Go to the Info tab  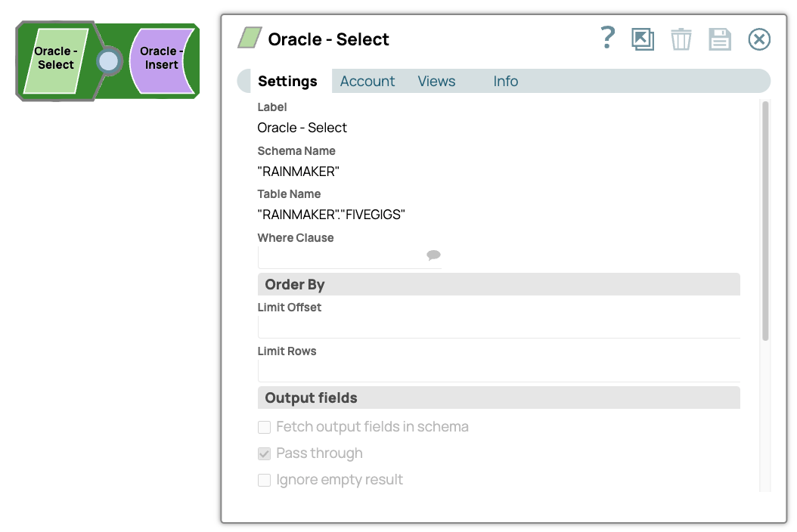tap(505, 82)
